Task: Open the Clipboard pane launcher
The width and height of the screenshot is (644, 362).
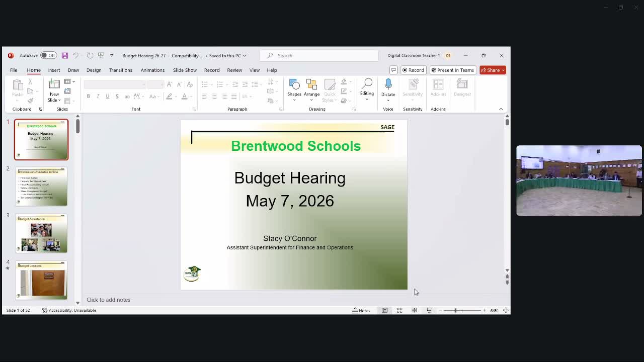Action: (41, 109)
